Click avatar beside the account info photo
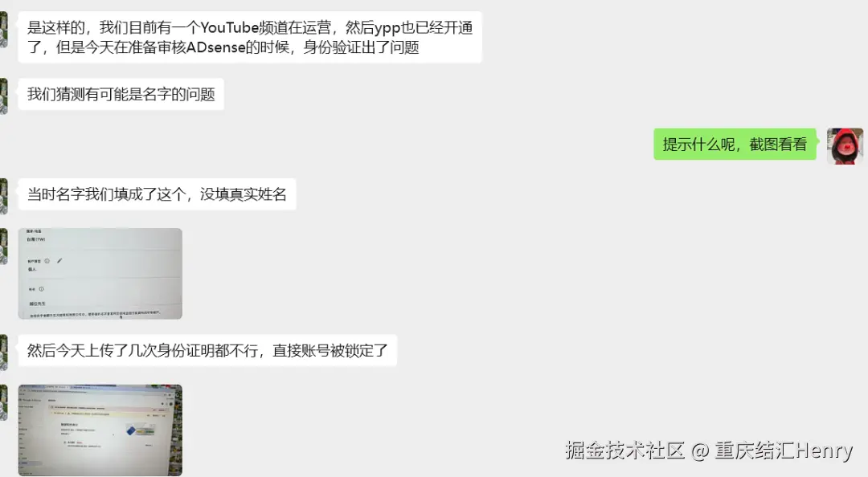Screen dimensions: 868x477 (x=3, y=247)
